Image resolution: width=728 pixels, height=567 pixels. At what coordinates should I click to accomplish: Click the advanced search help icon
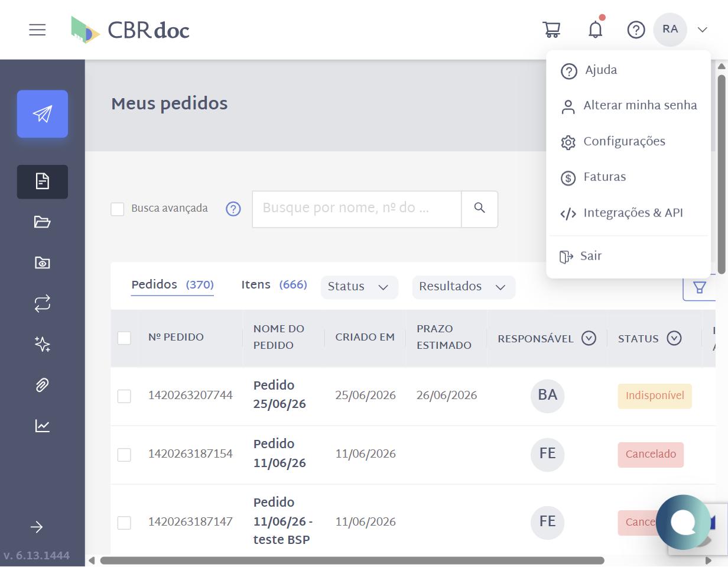point(233,209)
